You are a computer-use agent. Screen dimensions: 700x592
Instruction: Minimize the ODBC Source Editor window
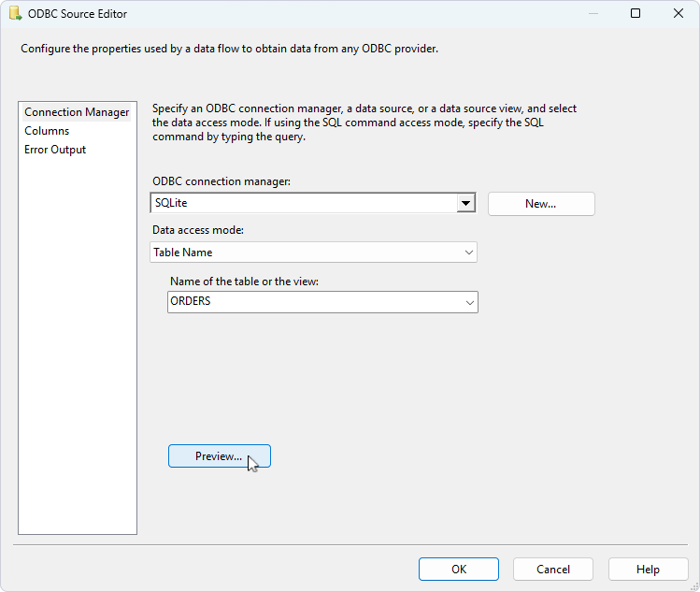click(591, 14)
